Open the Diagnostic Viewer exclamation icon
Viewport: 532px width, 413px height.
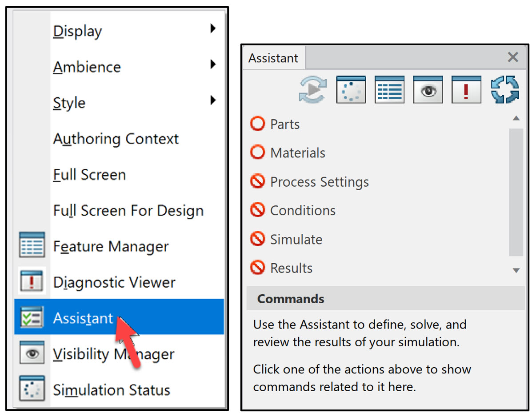pyautogui.click(x=467, y=89)
